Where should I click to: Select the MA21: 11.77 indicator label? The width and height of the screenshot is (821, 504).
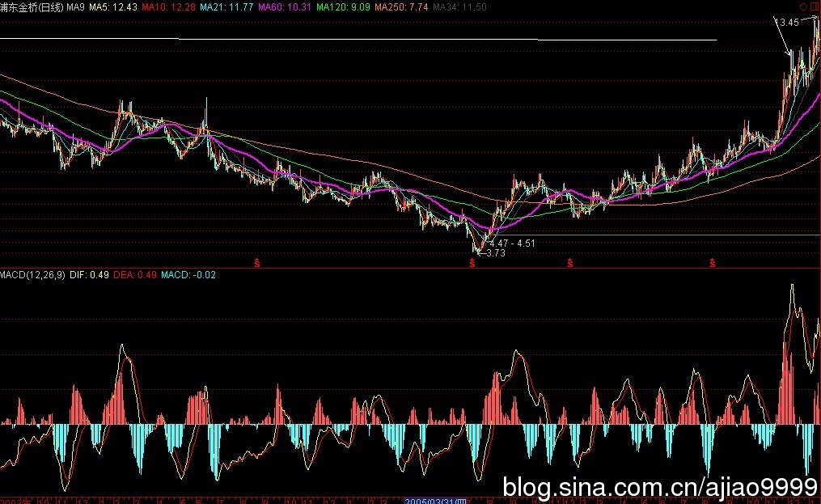(x=226, y=6)
